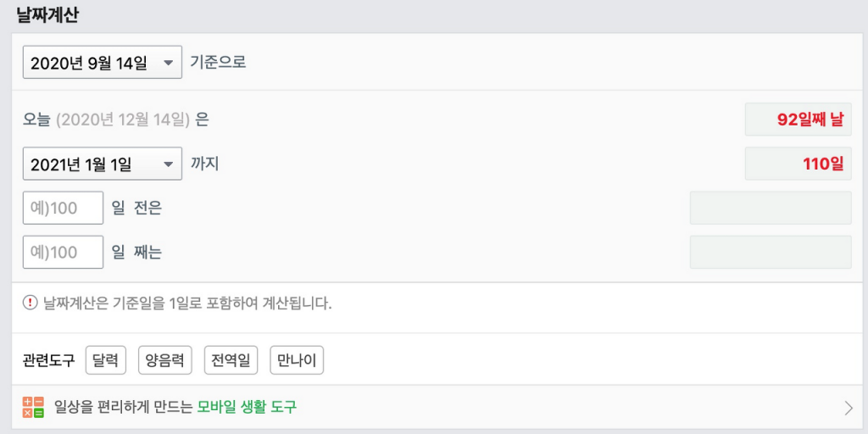
Task: Click the 모바일 생활 도구 link
Action: pyautogui.click(x=247, y=408)
